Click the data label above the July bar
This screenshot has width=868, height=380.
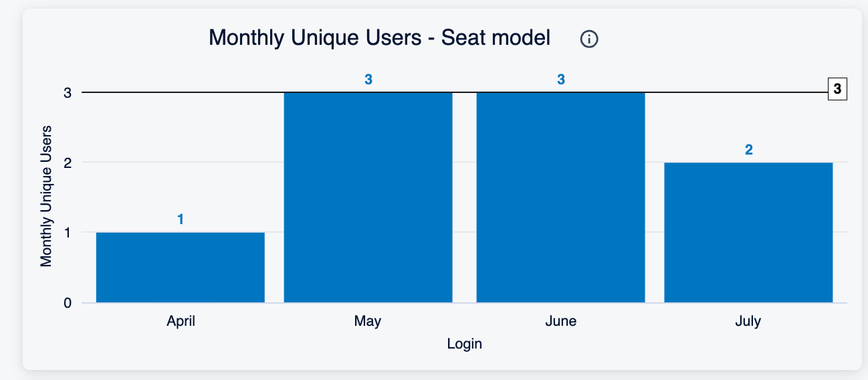click(749, 149)
